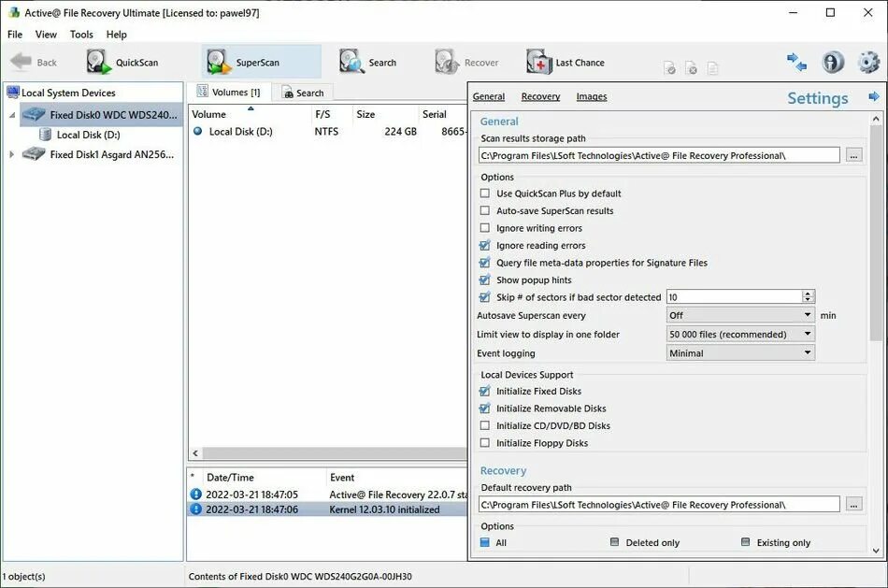
Task: Click scan results storage path field
Action: (659, 155)
